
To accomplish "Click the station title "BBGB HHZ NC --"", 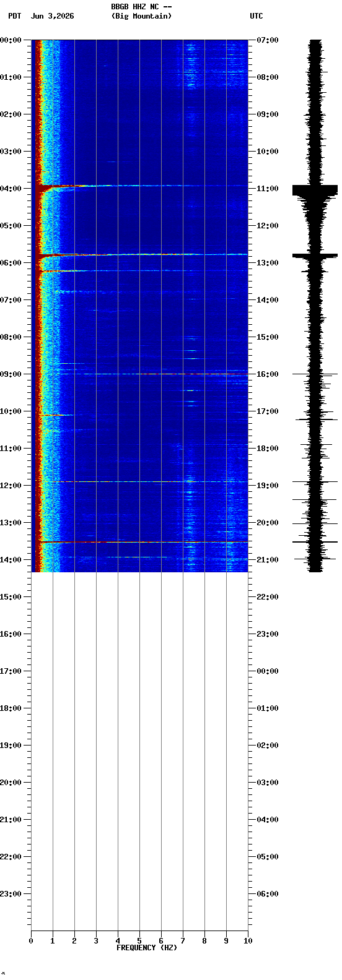I will [141, 7].
